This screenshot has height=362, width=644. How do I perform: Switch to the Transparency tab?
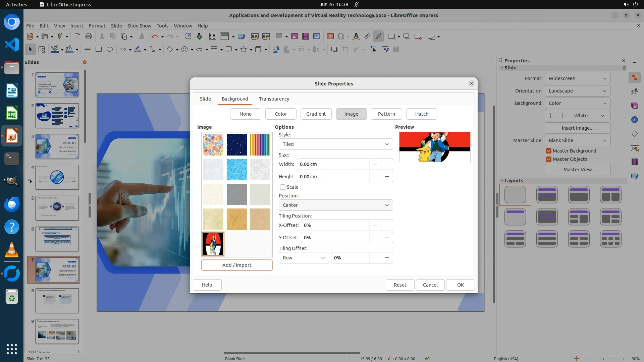274,99
